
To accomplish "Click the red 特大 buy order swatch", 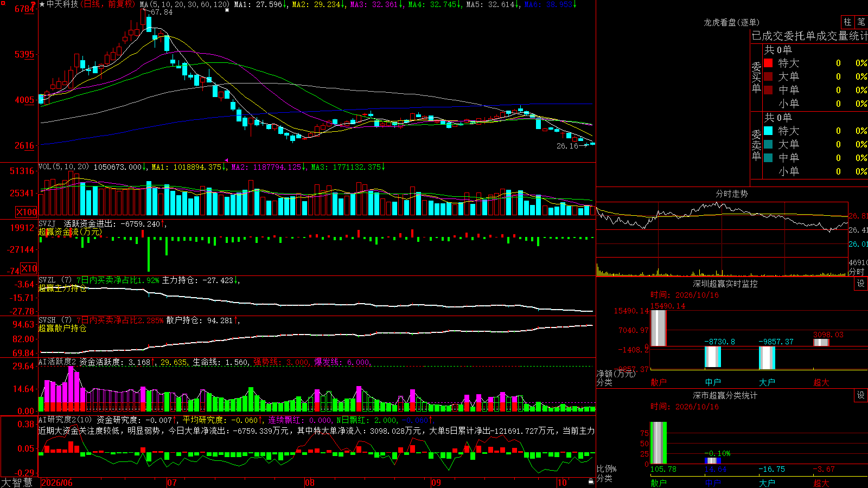I will tap(768, 63).
